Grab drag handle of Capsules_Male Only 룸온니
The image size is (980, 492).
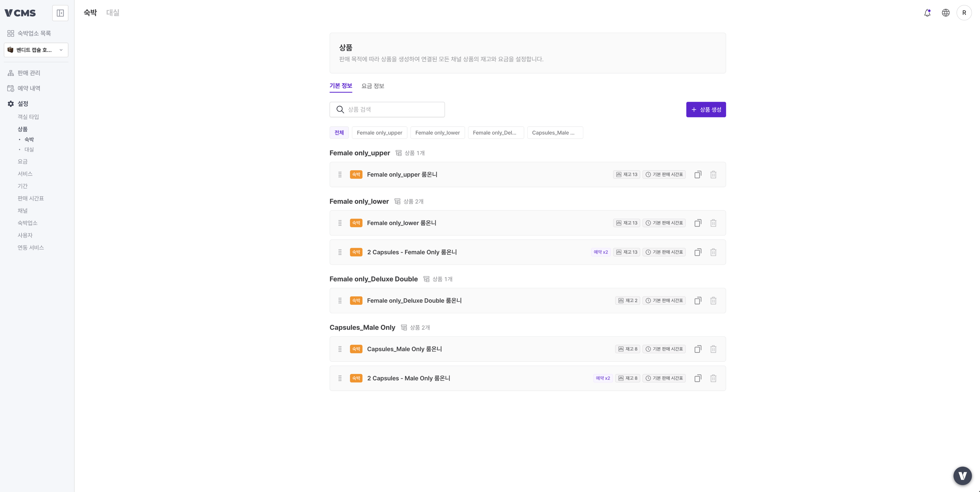tap(340, 349)
